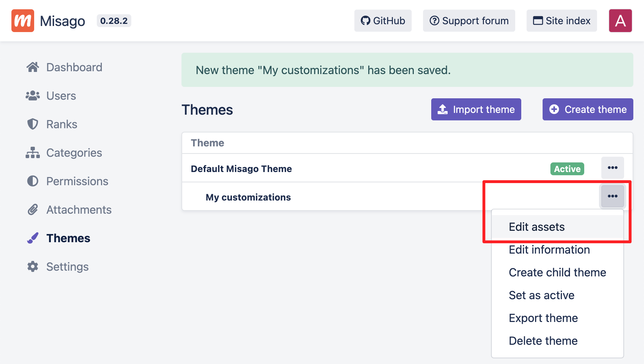Choose Delete theme in the menu
The width and height of the screenshot is (644, 364).
click(x=543, y=341)
